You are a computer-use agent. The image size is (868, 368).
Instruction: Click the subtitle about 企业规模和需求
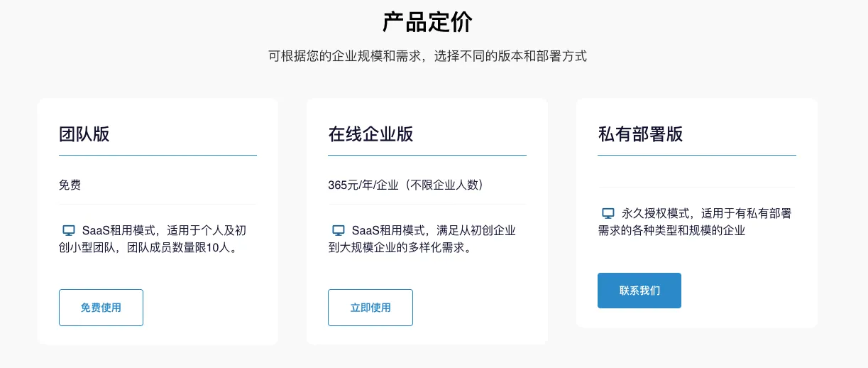pos(427,56)
